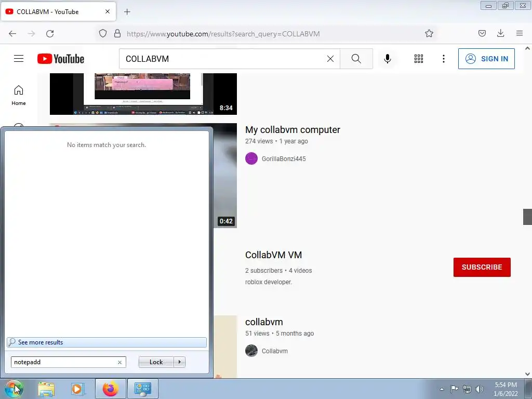Click the 'roblox developer.' description

tap(269, 282)
